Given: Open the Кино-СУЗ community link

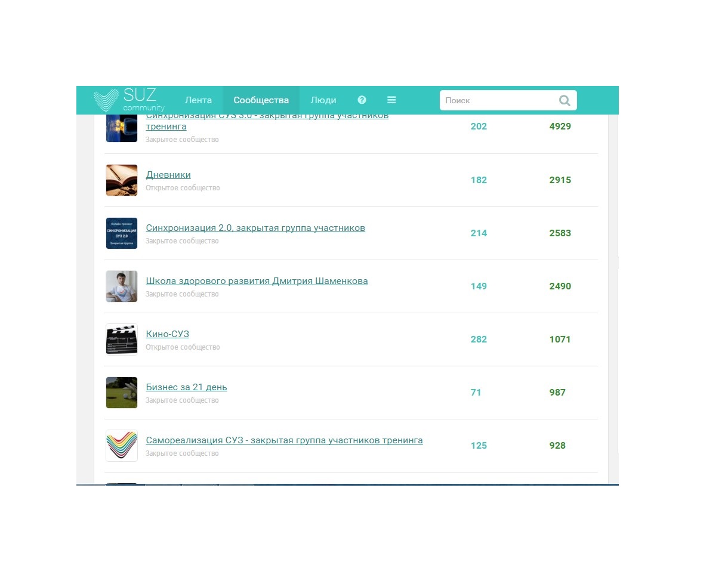Looking at the screenshot, I should [167, 334].
